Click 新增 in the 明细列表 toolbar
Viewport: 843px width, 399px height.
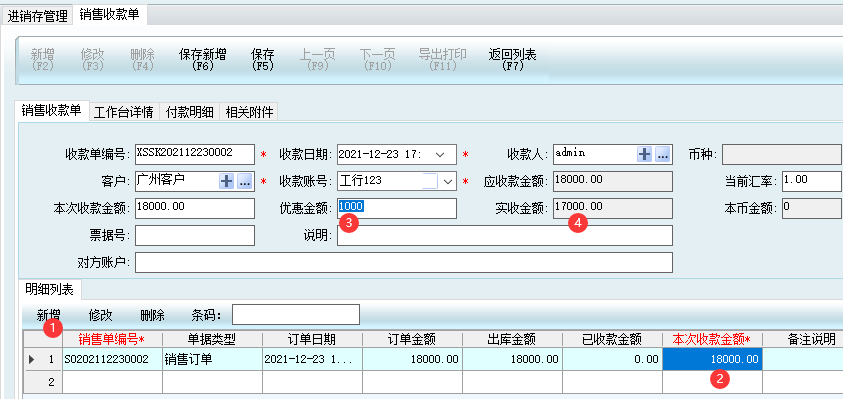click(x=48, y=315)
